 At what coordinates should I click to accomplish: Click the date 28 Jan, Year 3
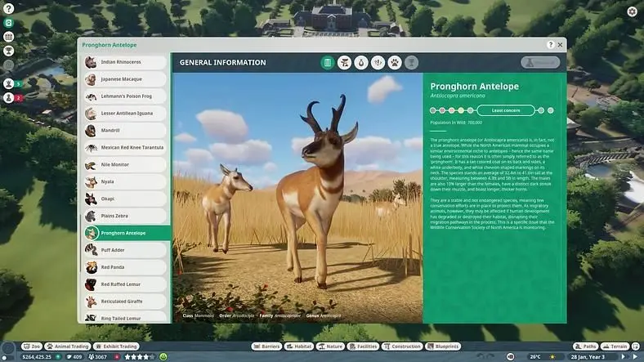point(588,357)
